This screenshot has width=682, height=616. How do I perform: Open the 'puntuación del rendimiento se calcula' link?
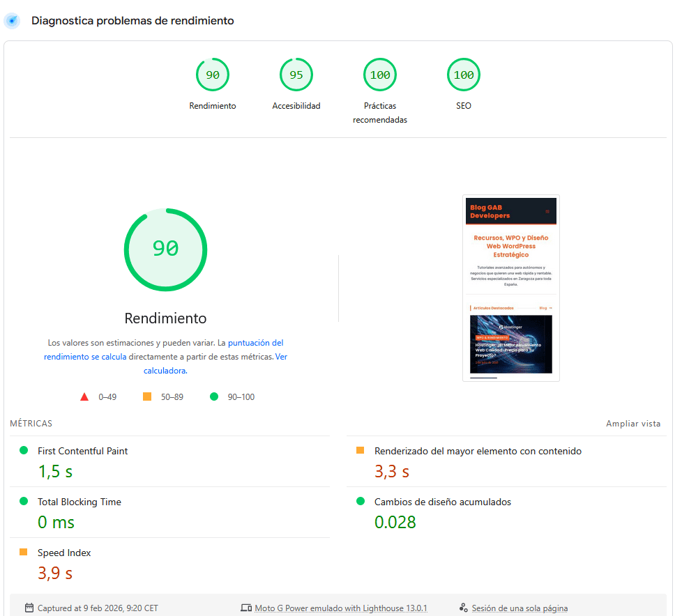[255, 343]
